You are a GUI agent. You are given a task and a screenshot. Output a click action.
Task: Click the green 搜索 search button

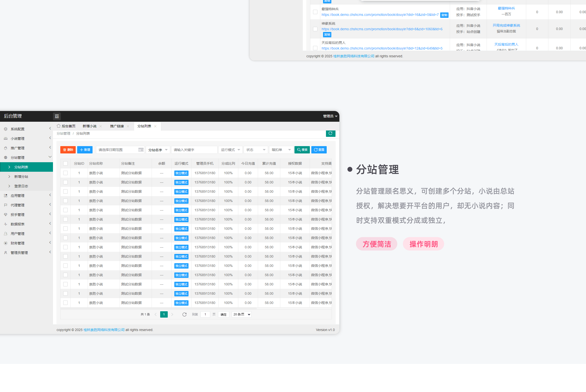point(302,150)
